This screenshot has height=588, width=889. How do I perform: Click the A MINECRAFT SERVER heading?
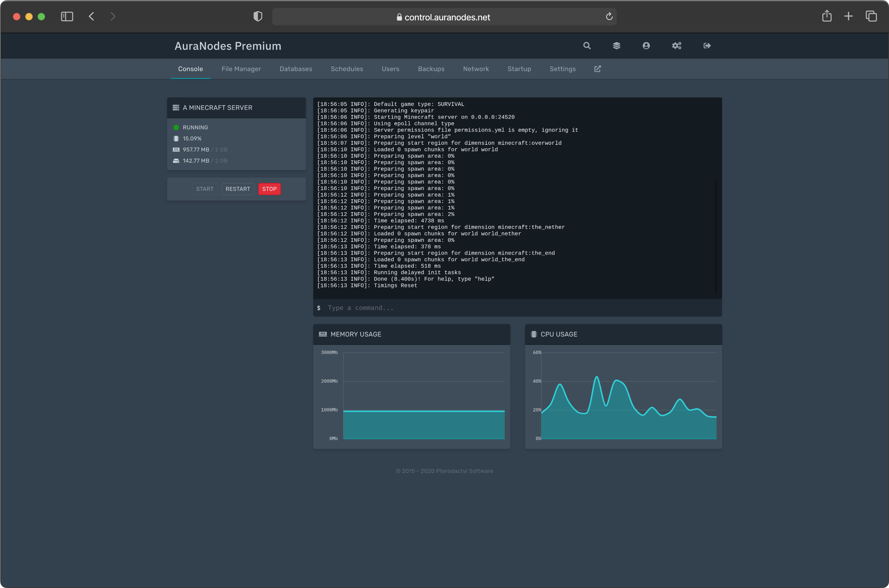click(x=218, y=108)
